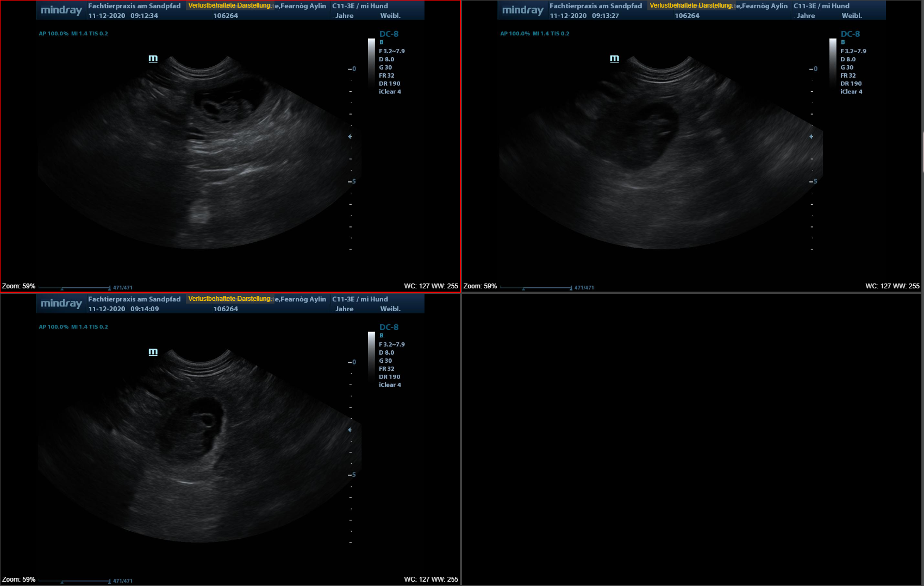Click 'DC-8' model label in the 09:13:27 viewport
Viewport: 924px width, 586px height.
[x=850, y=34]
